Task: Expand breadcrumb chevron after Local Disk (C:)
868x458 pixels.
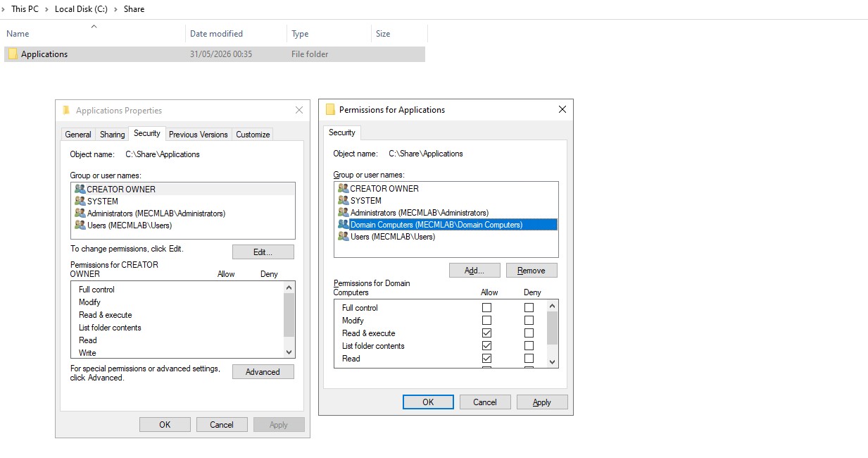Action: point(116,9)
